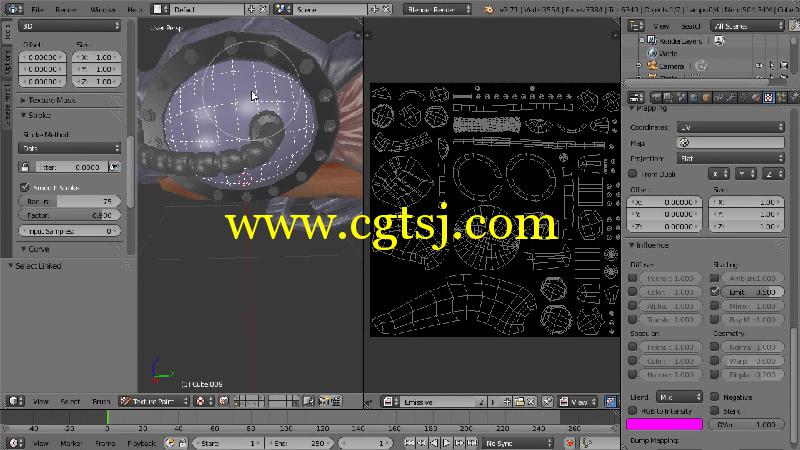The height and width of the screenshot is (450, 800).
Task: Enable the Alpha influence checkbox
Action: (633, 306)
